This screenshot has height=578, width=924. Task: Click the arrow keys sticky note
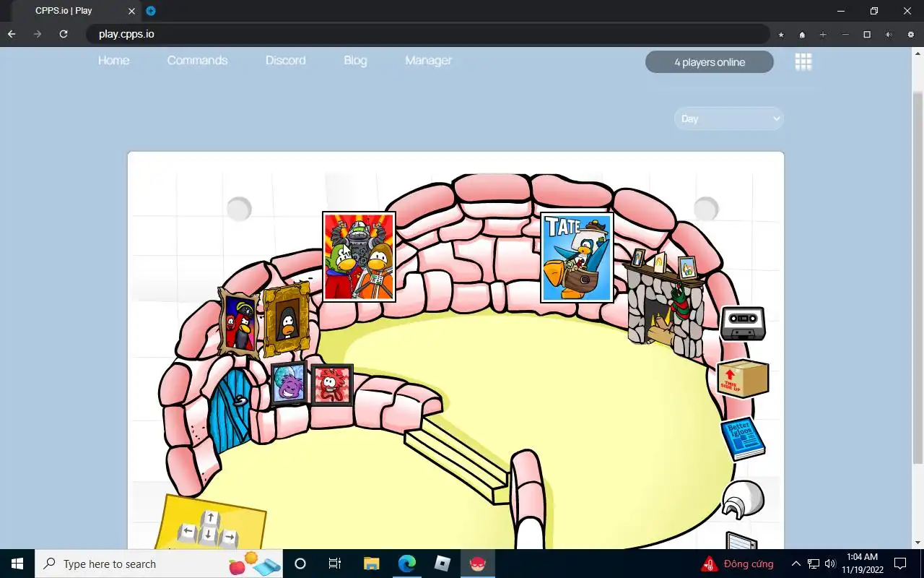[x=209, y=524]
